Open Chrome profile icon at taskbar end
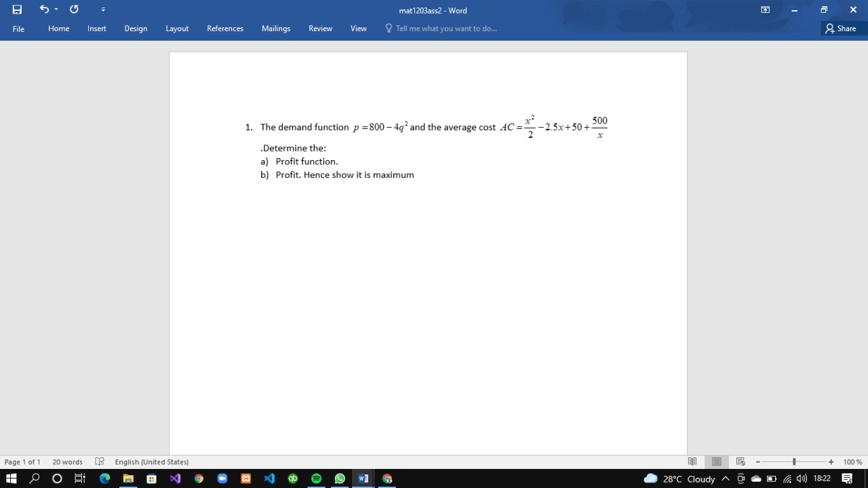This screenshot has width=868, height=488. coord(387,478)
